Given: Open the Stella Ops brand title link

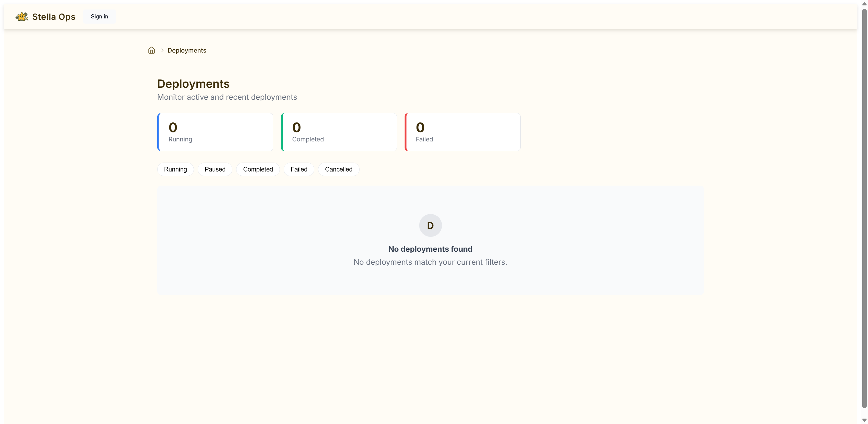Looking at the screenshot, I should click(x=54, y=17).
